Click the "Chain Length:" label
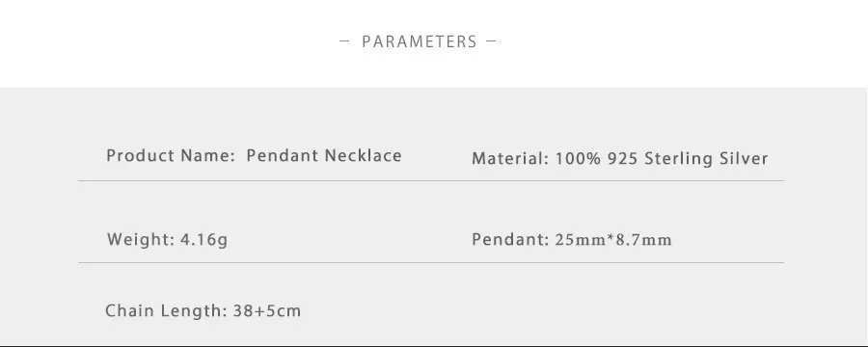 [167, 311]
